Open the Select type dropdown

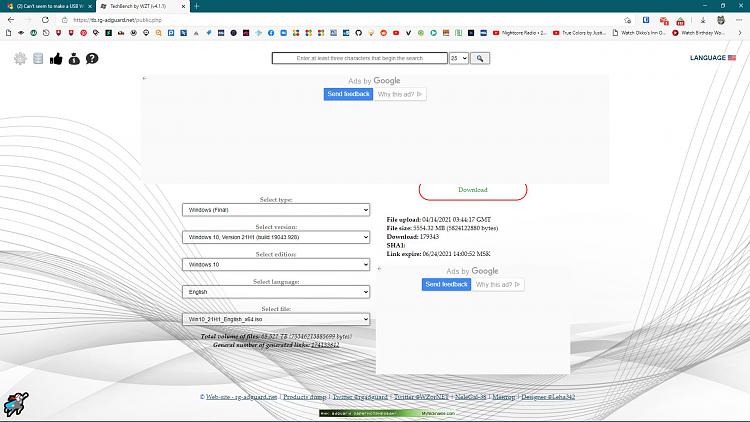[276, 210]
